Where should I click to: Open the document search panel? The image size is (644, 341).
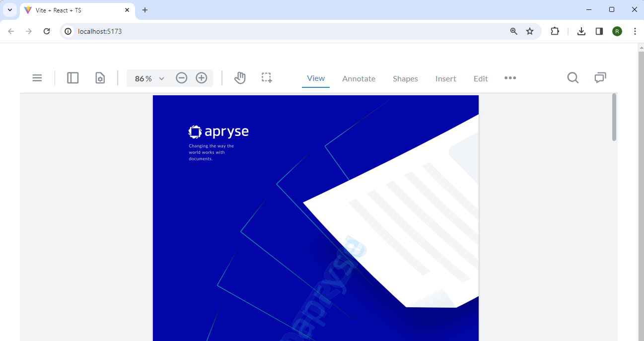tap(573, 78)
